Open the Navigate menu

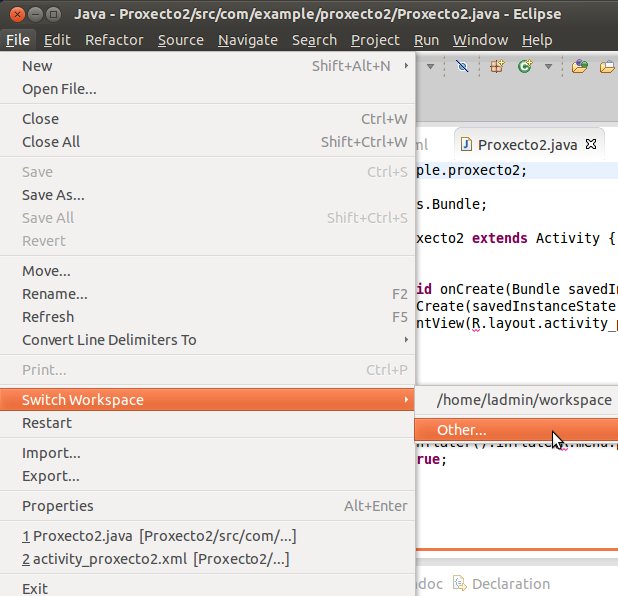point(248,40)
